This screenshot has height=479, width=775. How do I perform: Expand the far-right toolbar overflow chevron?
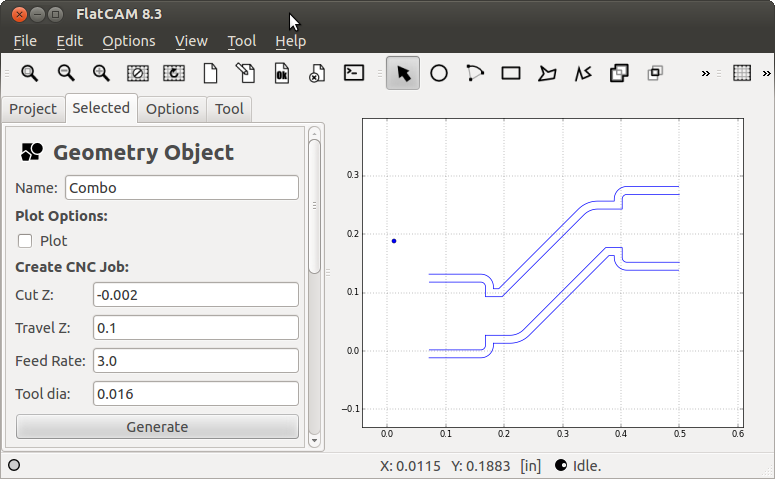[x=767, y=73]
